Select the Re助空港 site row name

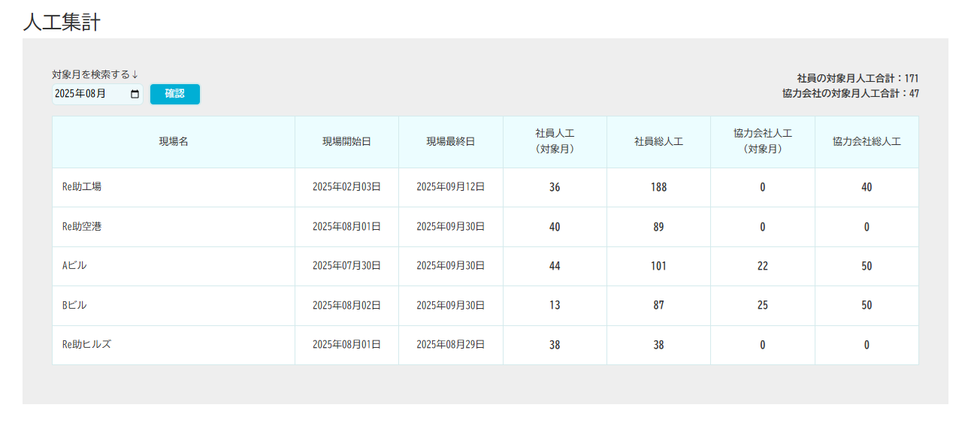(x=82, y=227)
